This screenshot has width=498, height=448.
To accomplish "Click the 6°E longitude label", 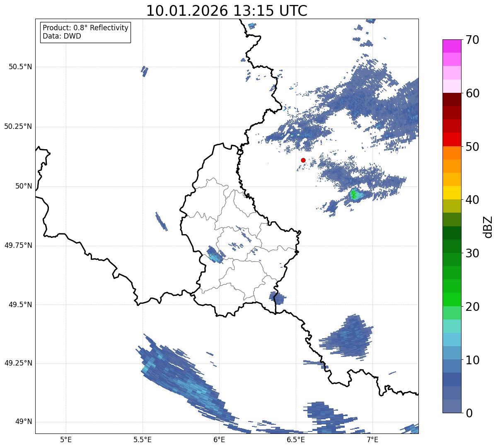I will pos(219,440).
